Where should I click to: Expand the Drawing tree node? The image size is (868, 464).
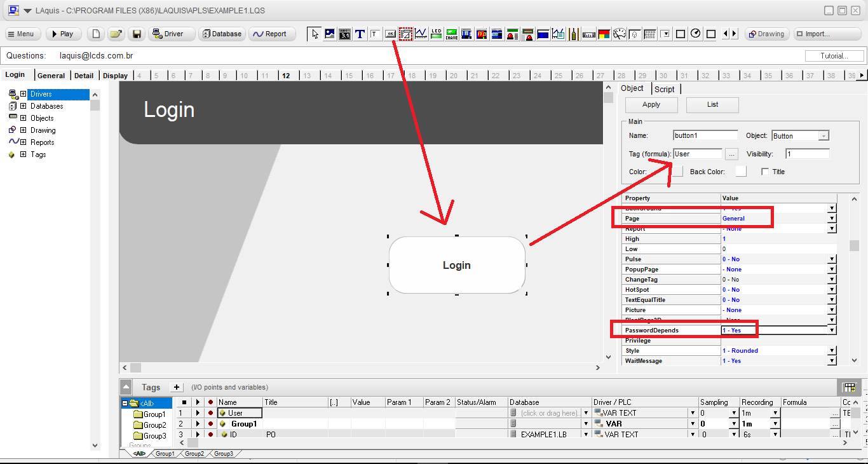[23, 130]
